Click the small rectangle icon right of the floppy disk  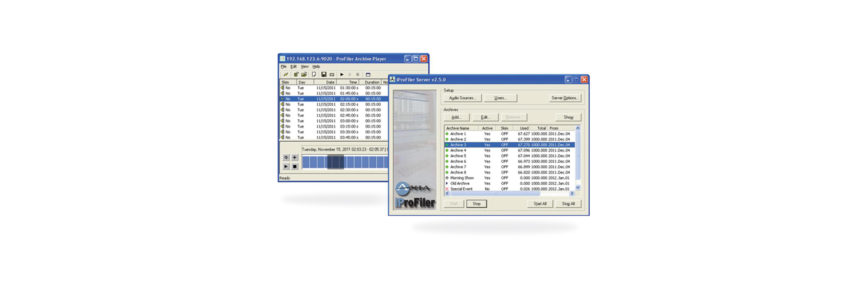coord(332,75)
